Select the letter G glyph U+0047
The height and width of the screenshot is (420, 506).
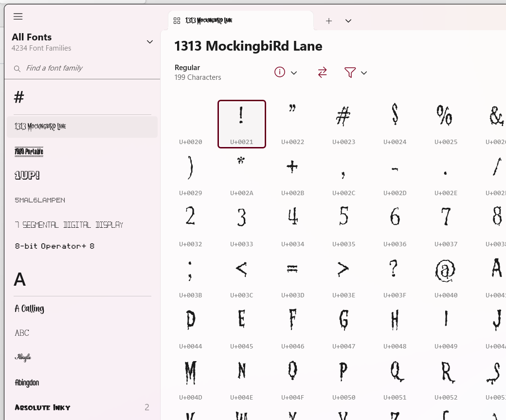tap(343, 328)
